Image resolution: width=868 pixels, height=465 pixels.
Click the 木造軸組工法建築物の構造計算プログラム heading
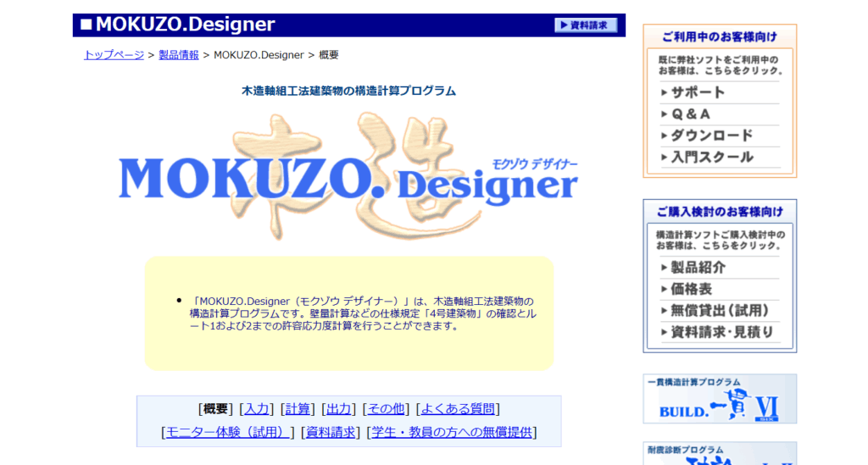click(348, 91)
